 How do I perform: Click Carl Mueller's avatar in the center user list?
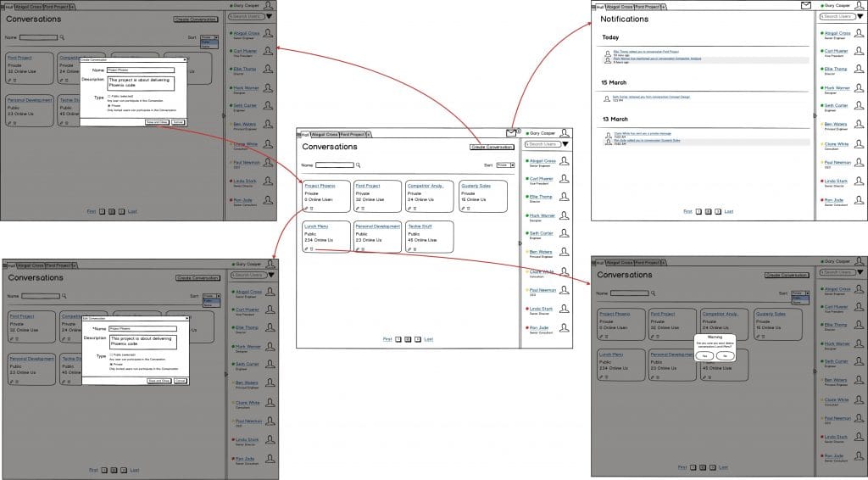click(564, 179)
